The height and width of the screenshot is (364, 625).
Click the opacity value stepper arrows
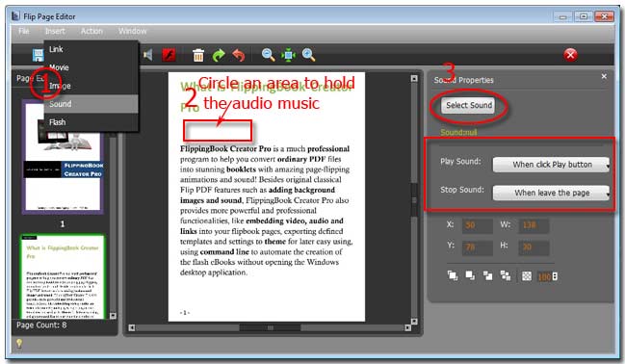pos(555,276)
